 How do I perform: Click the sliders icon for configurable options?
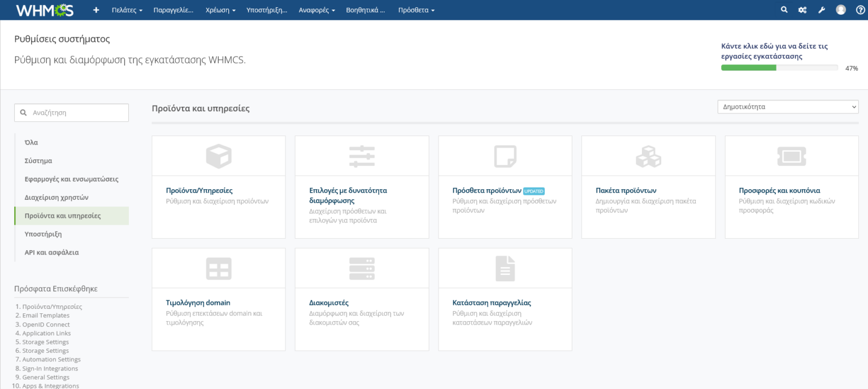tap(362, 156)
